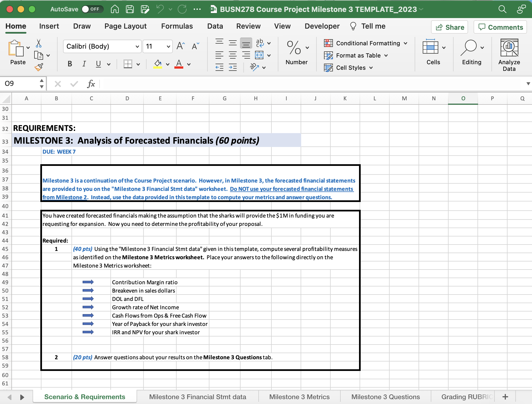Click the Save icon in title bar
Viewport: 532px width, 404px height.
(x=130, y=9)
